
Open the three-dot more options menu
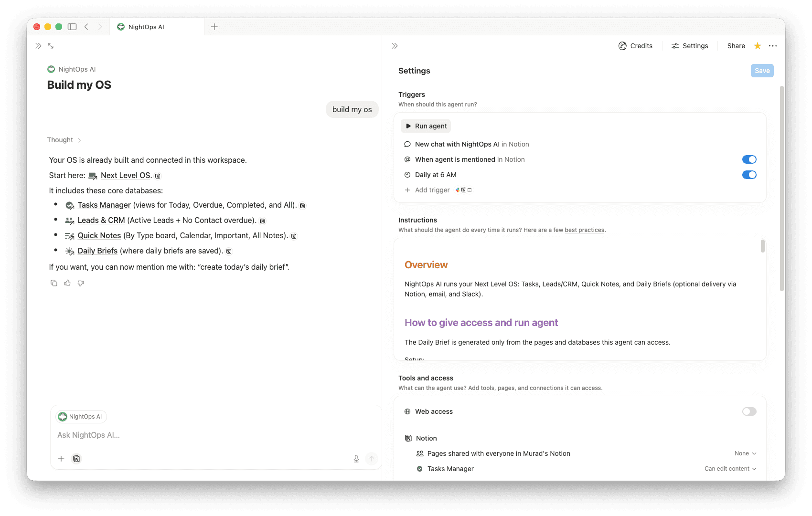773,46
